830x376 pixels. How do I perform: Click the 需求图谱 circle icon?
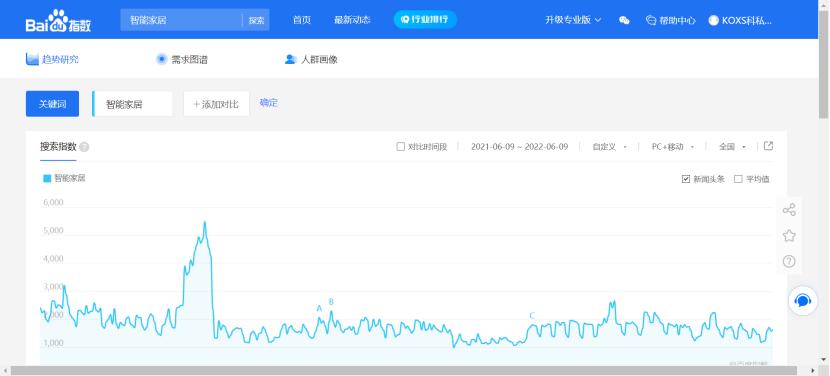click(161, 59)
